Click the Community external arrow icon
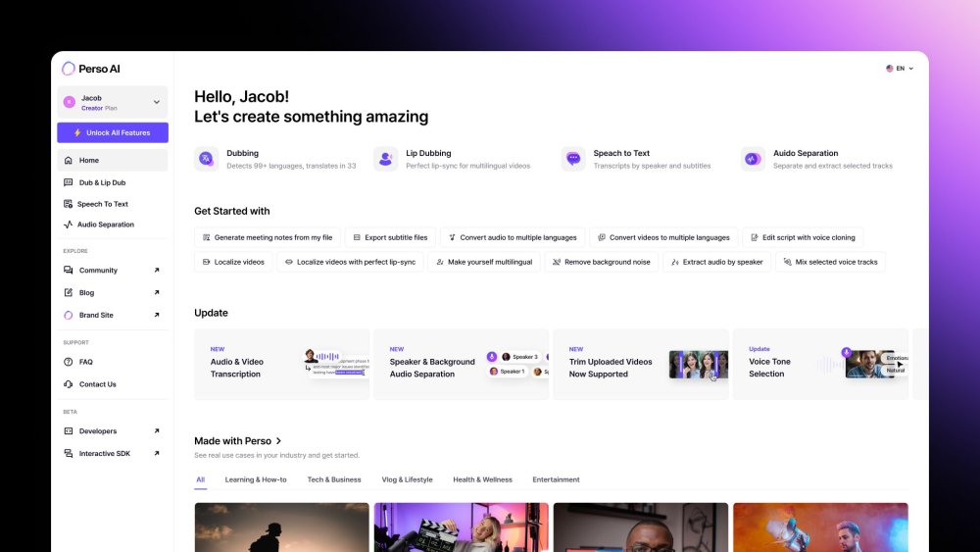The height and width of the screenshot is (552, 980). [x=157, y=270]
